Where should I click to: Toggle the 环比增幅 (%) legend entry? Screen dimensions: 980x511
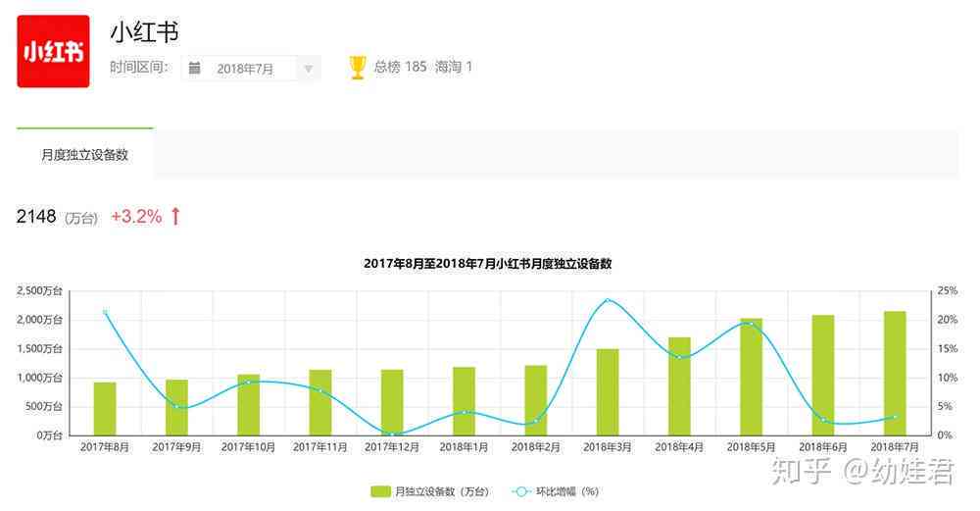(x=555, y=491)
